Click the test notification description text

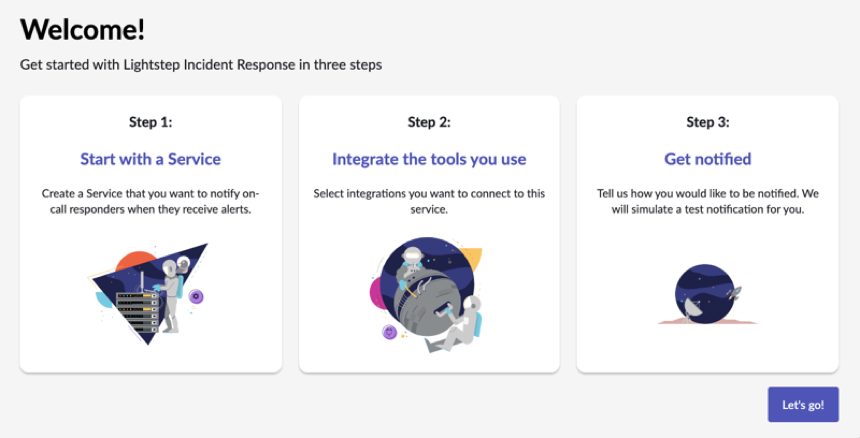pyautogui.click(x=707, y=201)
